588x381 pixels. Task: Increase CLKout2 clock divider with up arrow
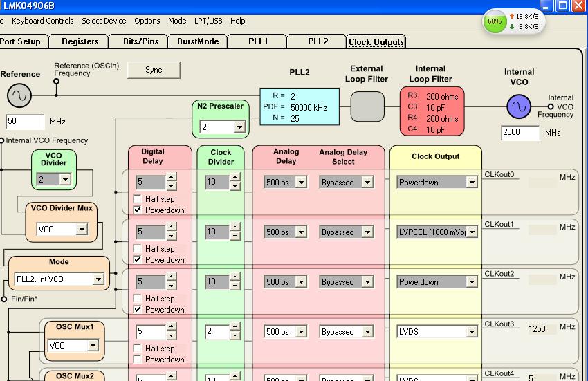[235, 277]
